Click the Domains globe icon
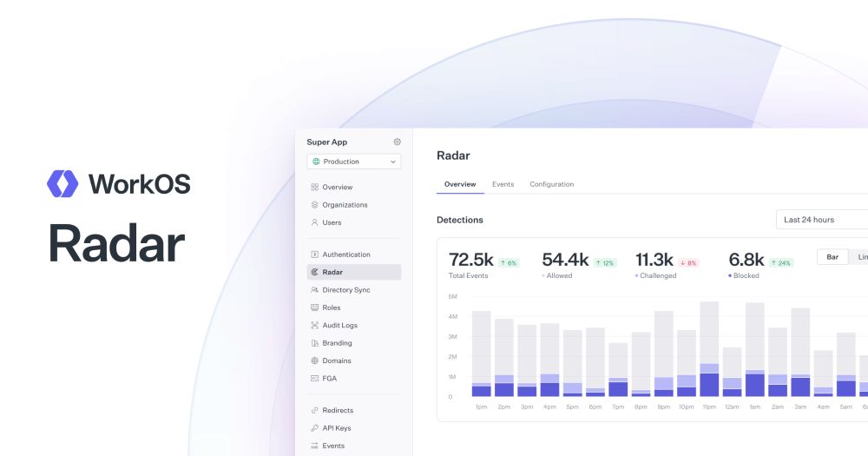 click(x=314, y=360)
